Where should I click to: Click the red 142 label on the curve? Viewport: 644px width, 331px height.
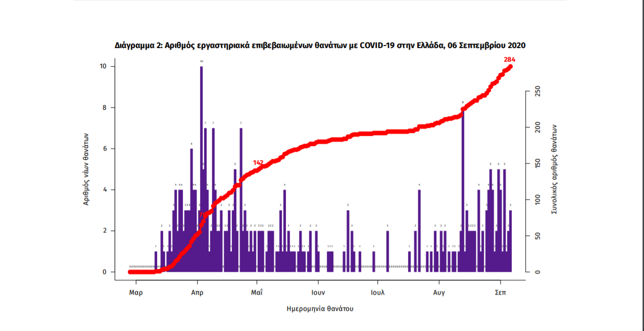click(258, 163)
